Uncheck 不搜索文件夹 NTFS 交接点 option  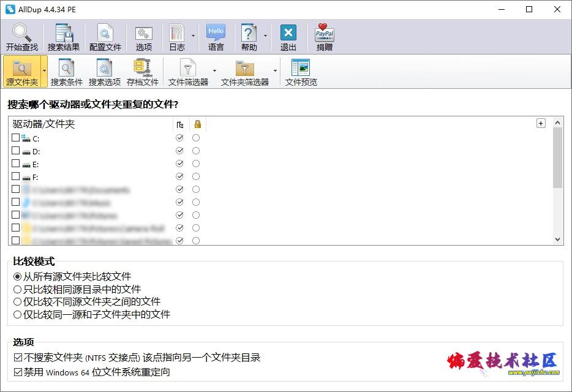click(137, 357)
